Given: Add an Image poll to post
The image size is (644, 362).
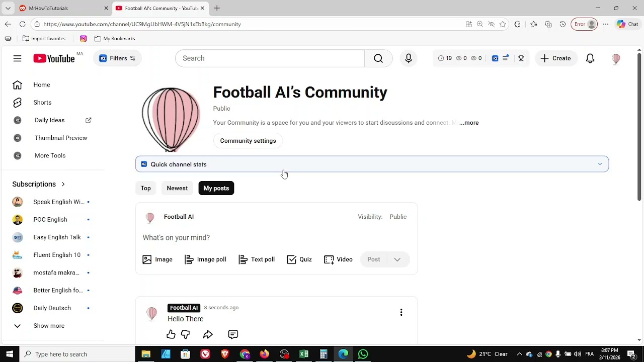Looking at the screenshot, I should pyautogui.click(x=205, y=259).
